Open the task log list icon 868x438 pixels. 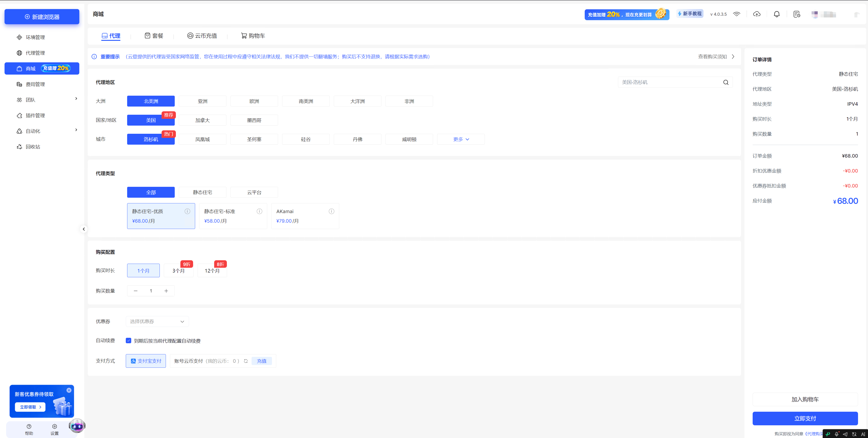click(x=797, y=14)
